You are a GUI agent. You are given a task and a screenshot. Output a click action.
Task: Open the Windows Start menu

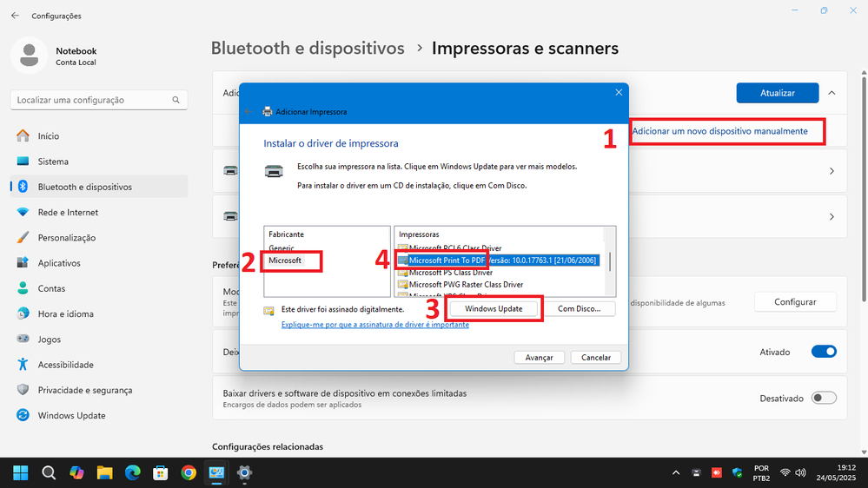click(x=21, y=473)
